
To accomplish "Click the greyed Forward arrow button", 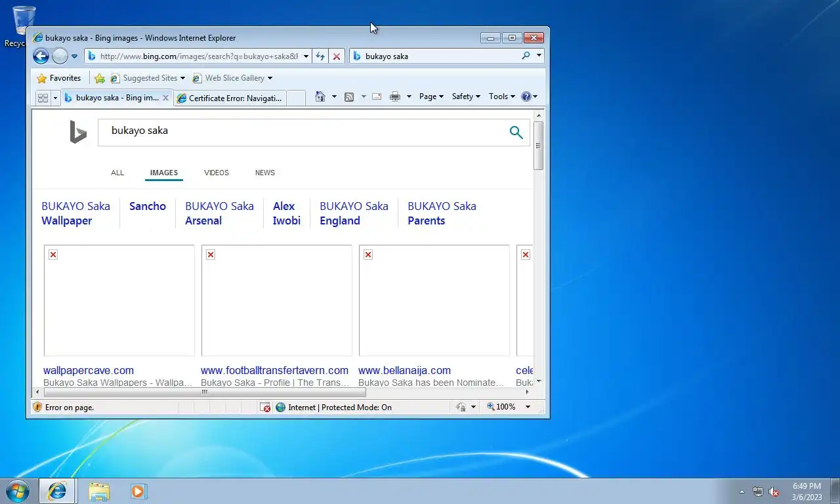I will pyautogui.click(x=60, y=56).
